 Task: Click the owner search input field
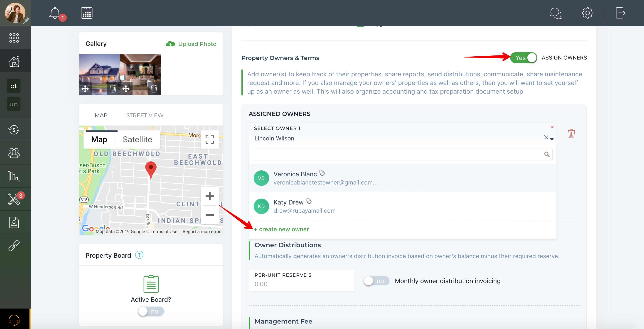click(x=403, y=155)
